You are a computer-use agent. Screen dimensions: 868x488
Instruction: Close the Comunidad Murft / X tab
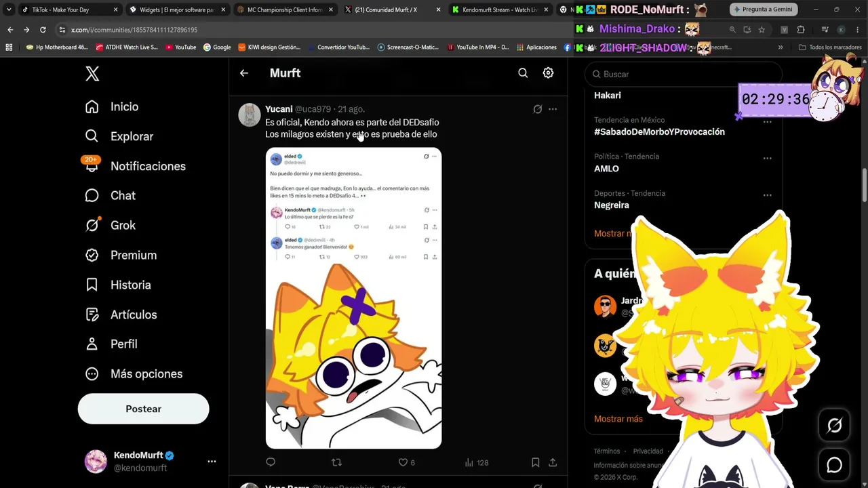(438, 10)
